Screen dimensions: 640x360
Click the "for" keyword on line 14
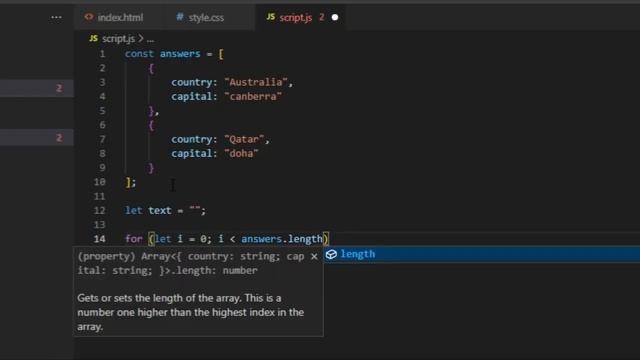(133, 239)
